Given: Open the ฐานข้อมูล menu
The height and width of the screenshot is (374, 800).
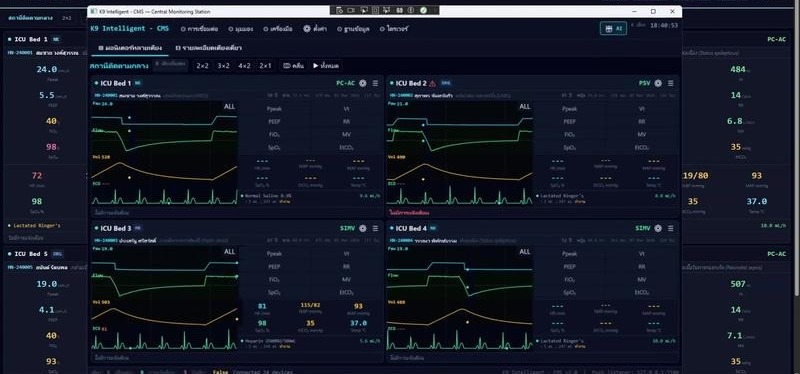Looking at the screenshot, I should 354,29.
